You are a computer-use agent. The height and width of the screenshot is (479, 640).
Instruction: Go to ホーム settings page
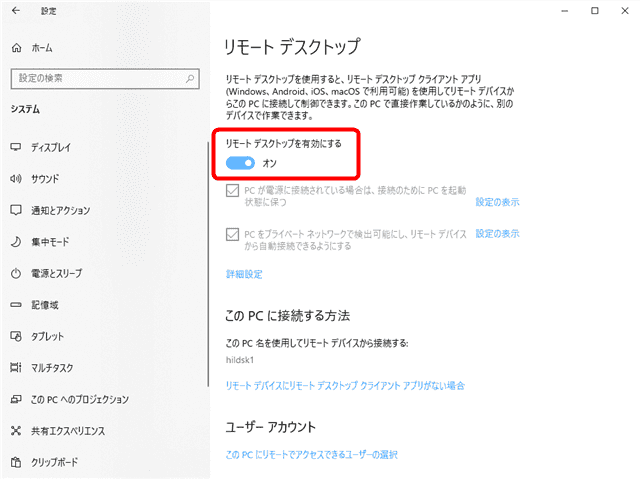[42, 48]
